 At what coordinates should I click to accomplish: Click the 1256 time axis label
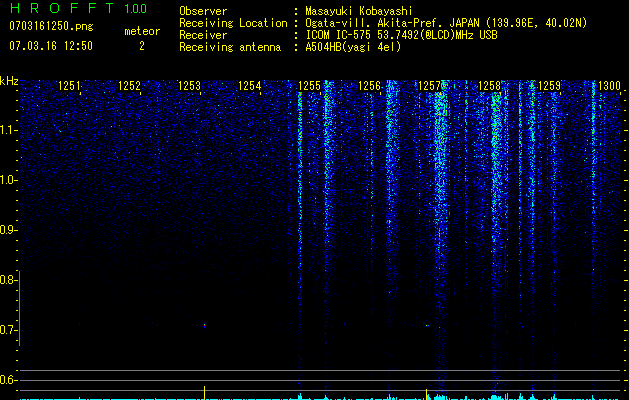pyautogui.click(x=369, y=86)
